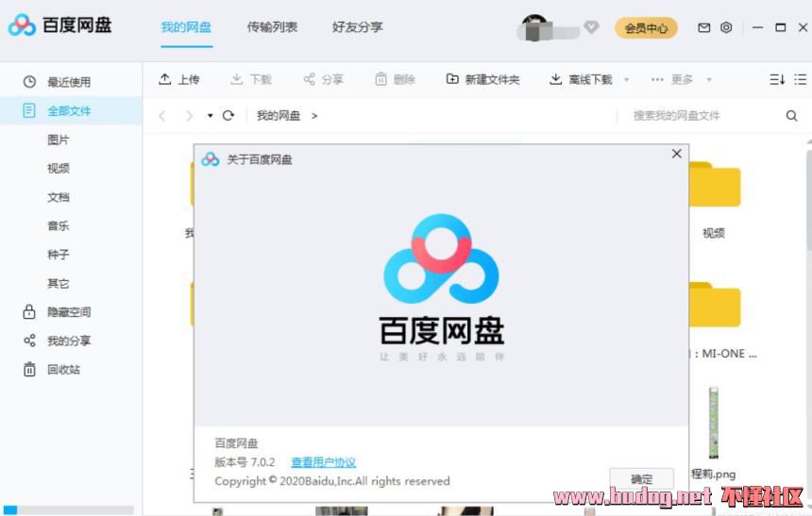Click the lock icon beside 隐藏空间

[29, 311]
